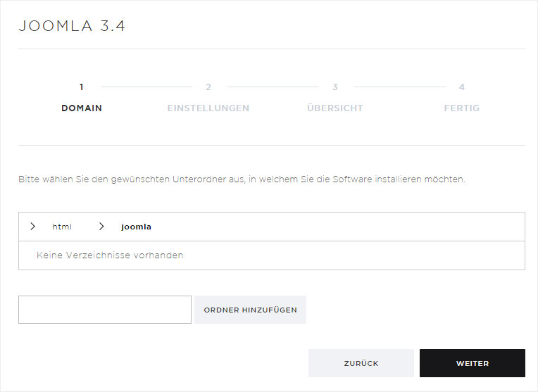
Task: Click the chevron before joomla breadcrumb
Action: 101,227
